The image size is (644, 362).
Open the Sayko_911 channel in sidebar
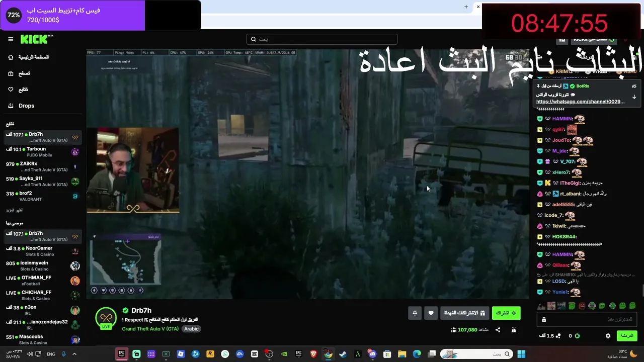point(42,182)
